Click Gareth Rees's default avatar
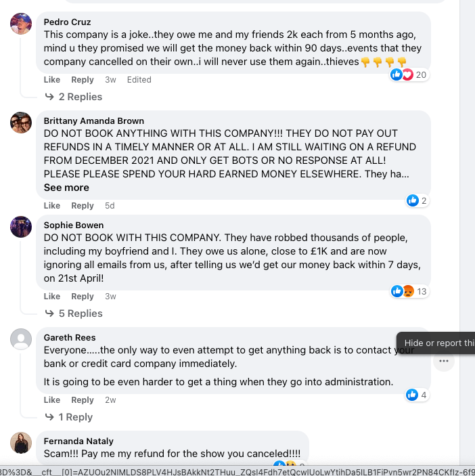 (21, 339)
